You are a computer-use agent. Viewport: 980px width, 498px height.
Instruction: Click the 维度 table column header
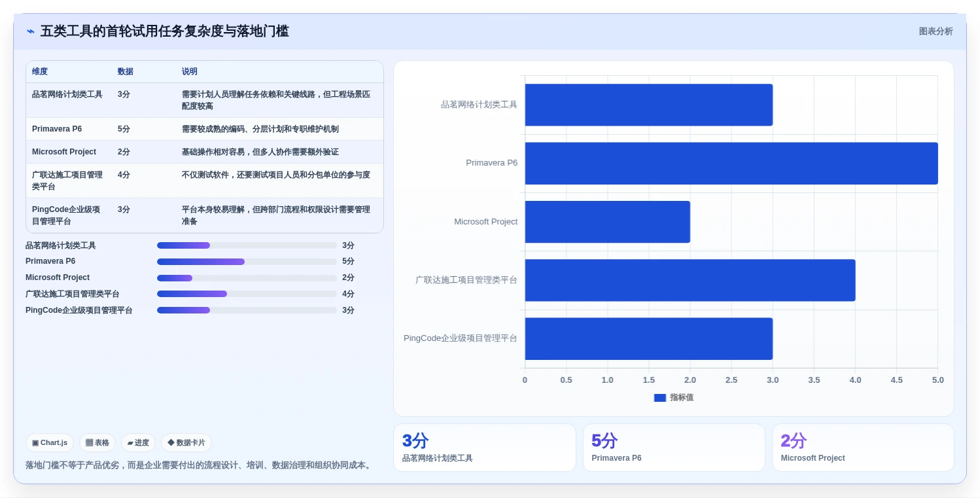40,72
